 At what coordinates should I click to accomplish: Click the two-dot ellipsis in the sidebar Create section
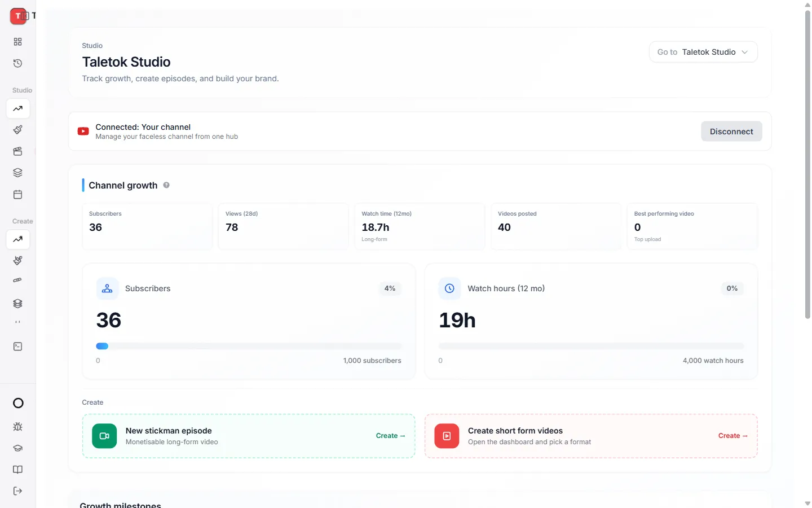point(18,322)
